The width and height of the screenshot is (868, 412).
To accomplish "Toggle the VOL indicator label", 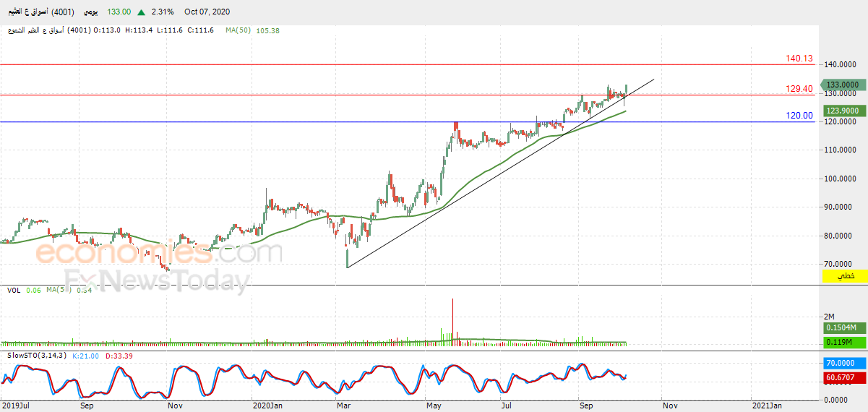I will (x=13, y=290).
